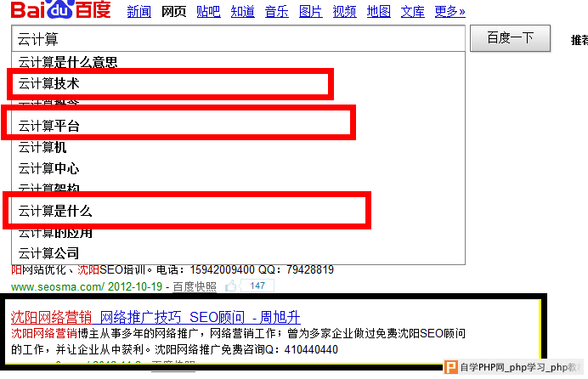Click the www.seosma.com green URL
Screen dimensions: 588x379
pos(58,286)
